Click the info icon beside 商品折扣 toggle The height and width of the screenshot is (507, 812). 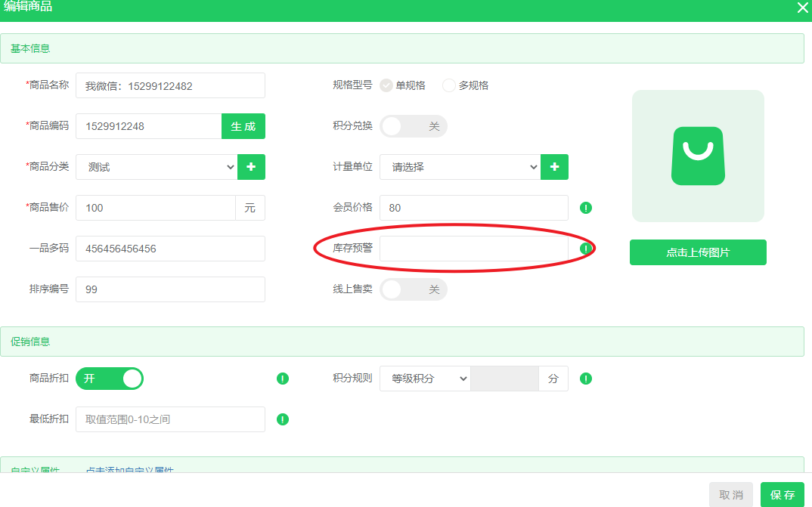tap(283, 379)
